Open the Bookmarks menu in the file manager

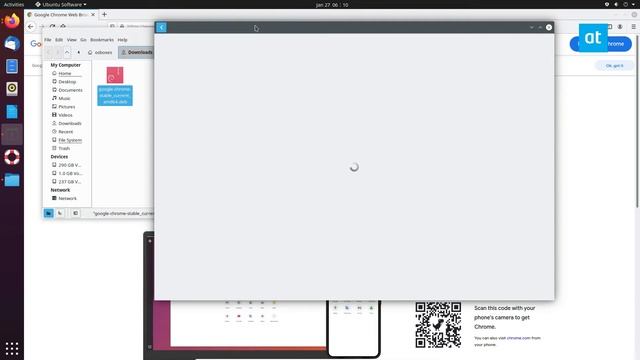[x=102, y=40]
